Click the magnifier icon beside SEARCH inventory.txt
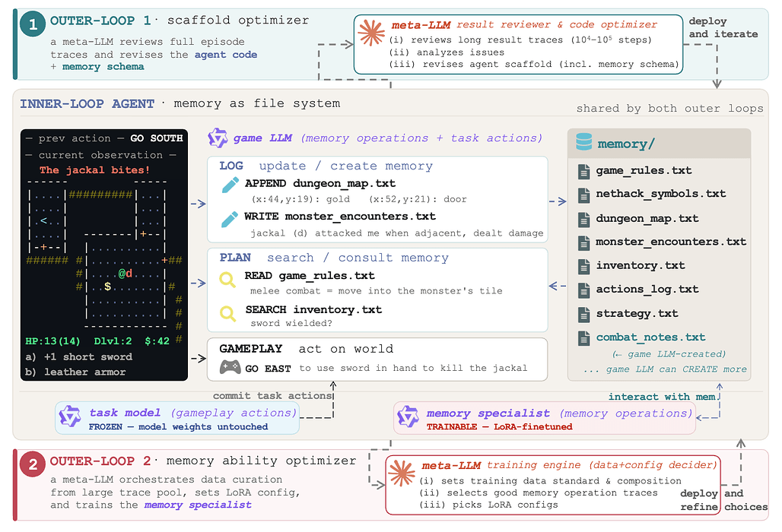 click(227, 313)
